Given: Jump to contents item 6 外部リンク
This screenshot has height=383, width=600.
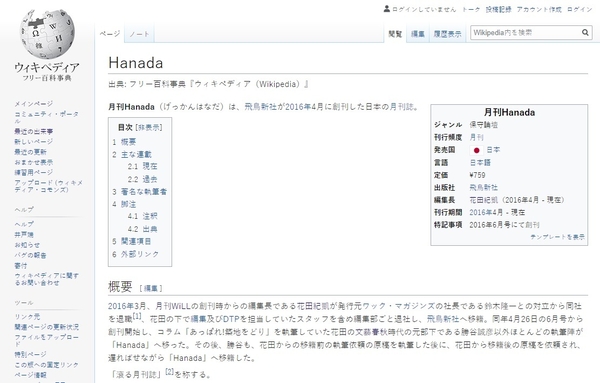Looking at the screenshot, I should click(136, 254).
